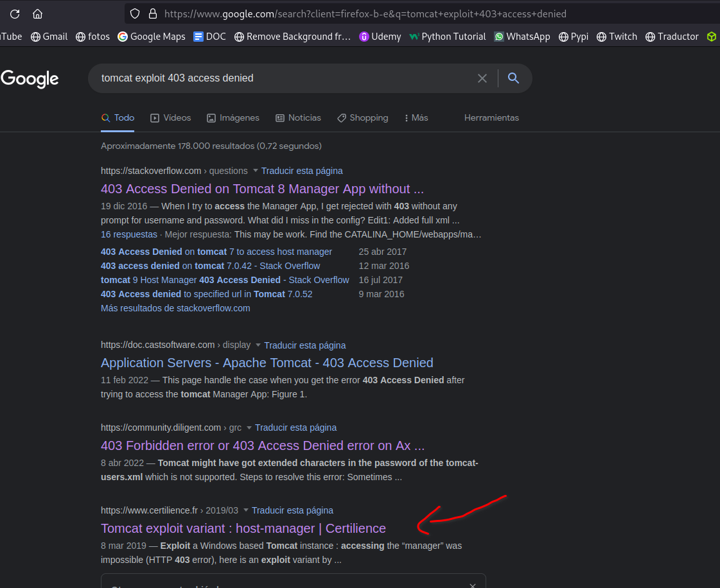Open 'Más resultados de stackoverflow.com' link
Screen dimensions: 720x588
point(175,309)
